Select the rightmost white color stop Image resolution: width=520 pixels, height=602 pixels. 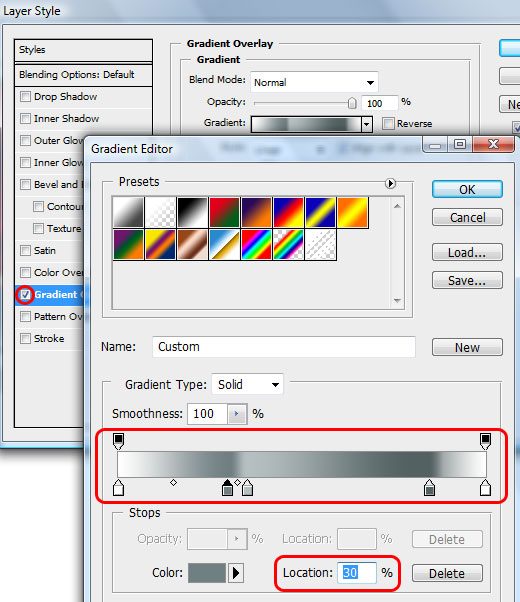(x=485, y=488)
